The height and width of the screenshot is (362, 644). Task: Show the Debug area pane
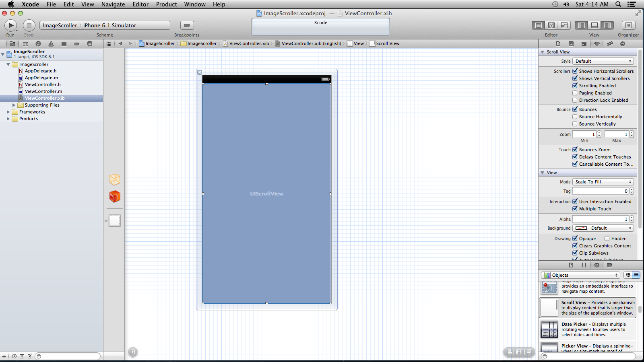594,25
